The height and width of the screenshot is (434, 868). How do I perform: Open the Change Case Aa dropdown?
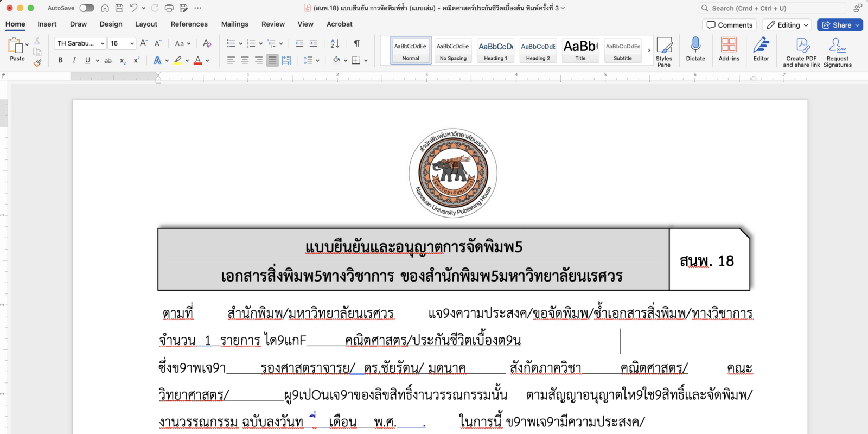pyautogui.click(x=183, y=43)
